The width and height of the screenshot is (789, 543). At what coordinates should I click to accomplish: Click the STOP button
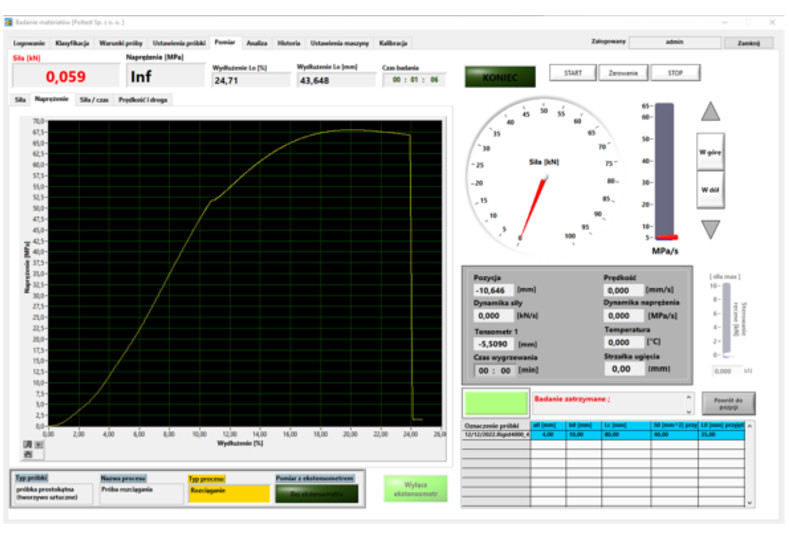(675, 73)
